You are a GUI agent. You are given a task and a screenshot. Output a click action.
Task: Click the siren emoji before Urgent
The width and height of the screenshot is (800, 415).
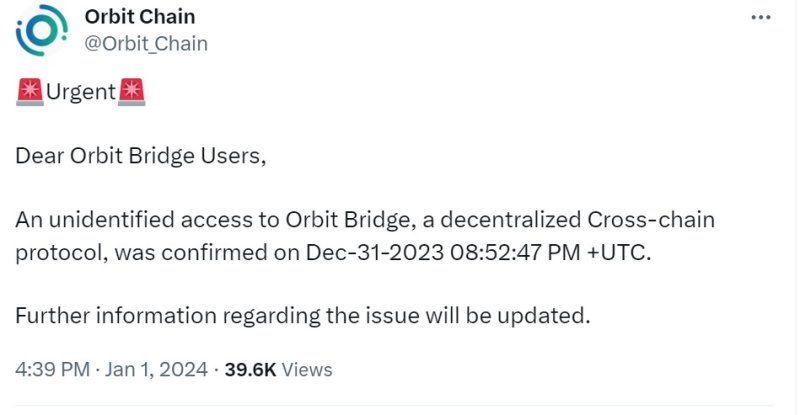tap(29, 93)
